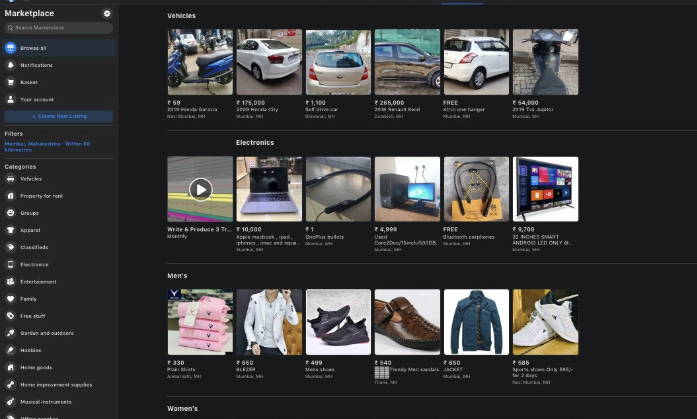Open the ₹175,000 2009 Honda City thumbnail
697x419 pixels.
(269, 62)
